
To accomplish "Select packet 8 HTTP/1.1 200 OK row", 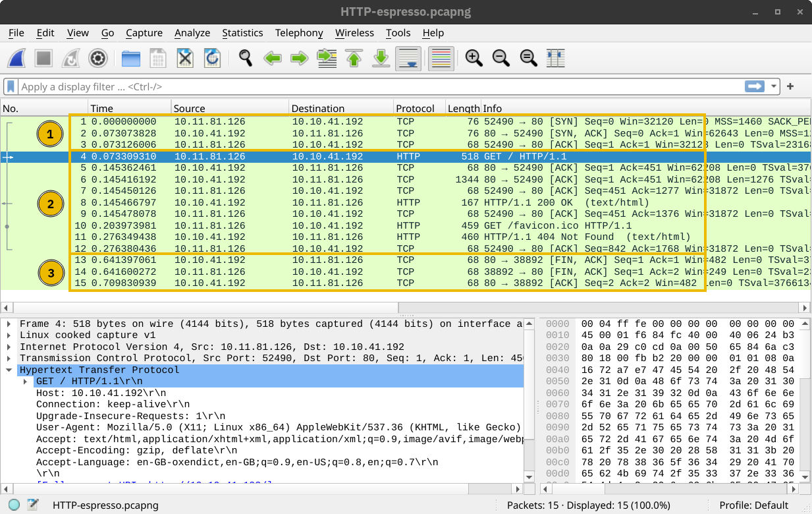I will [x=263, y=202].
